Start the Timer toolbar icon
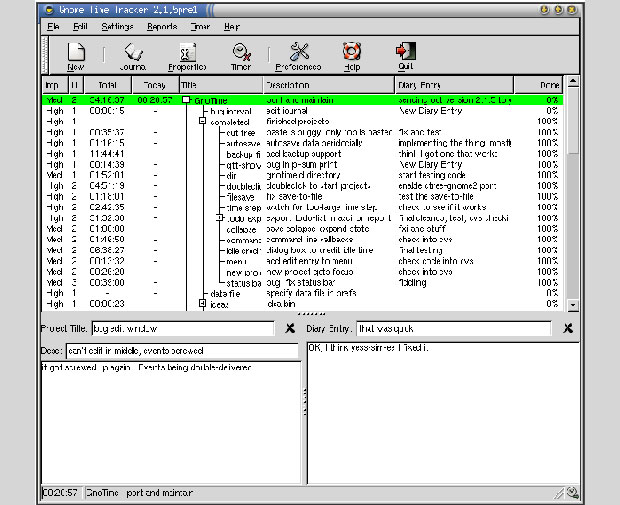 coord(241,57)
